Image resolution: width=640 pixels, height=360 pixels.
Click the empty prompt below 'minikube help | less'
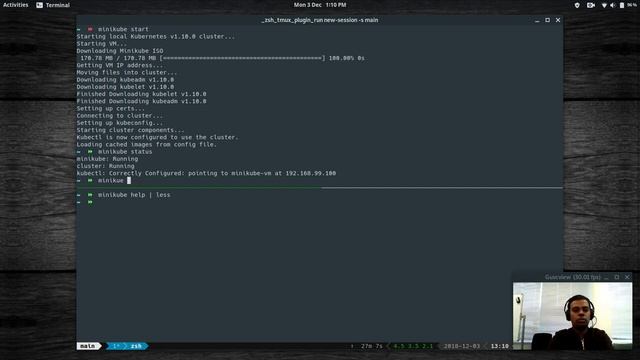85,202
